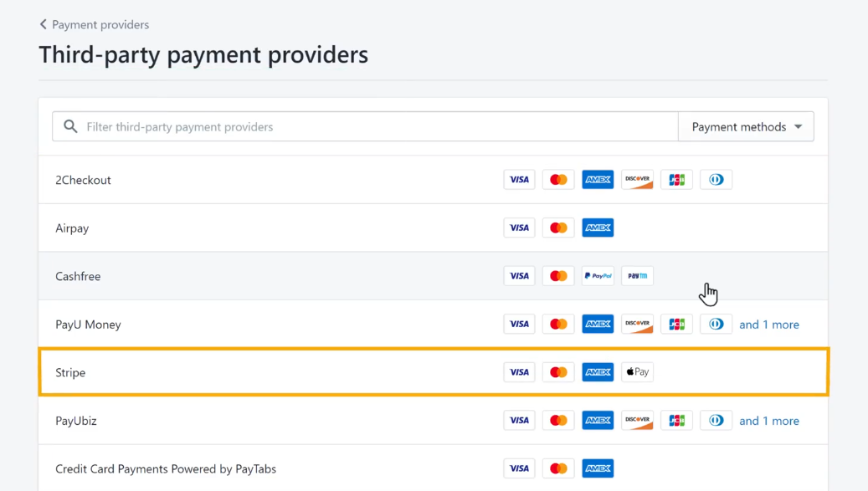Click the Apple Pay icon in the Stripe row
Image resolution: width=868 pixels, height=491 pixels.
click(637, 372)
